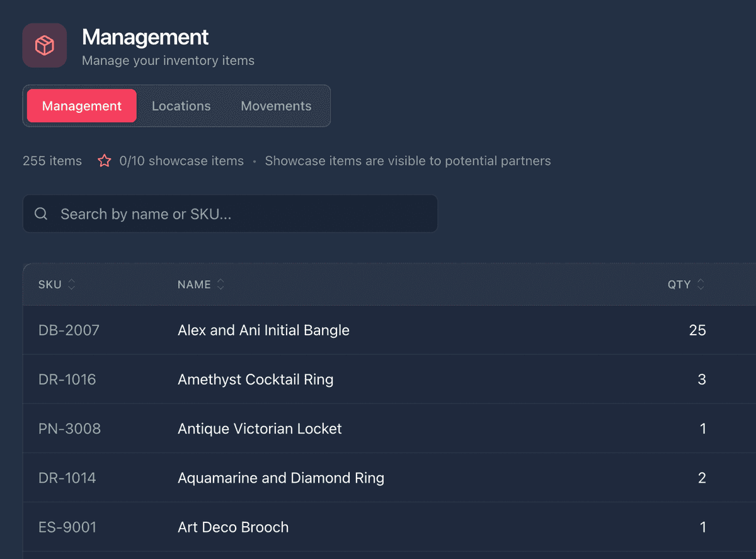Click quantity 2 for Aquamarine and Diamond Ring
Image resolution: width=756 pixels, height=559 pixels.
pos(702,478)
